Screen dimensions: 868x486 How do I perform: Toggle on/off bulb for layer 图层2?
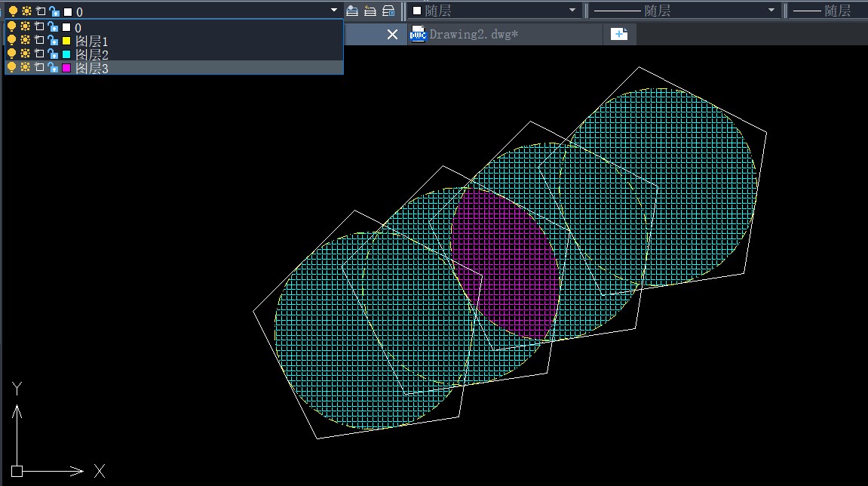coord(11,54)
